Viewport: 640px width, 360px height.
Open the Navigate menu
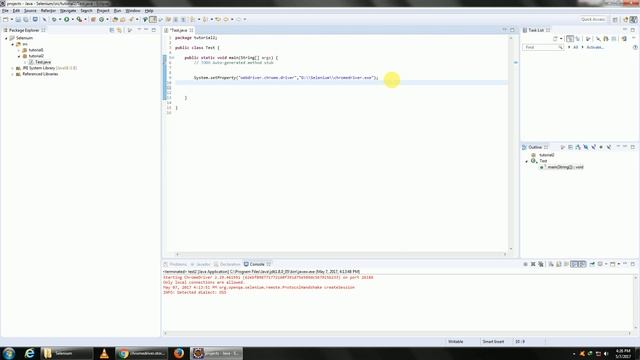(68, 11)
